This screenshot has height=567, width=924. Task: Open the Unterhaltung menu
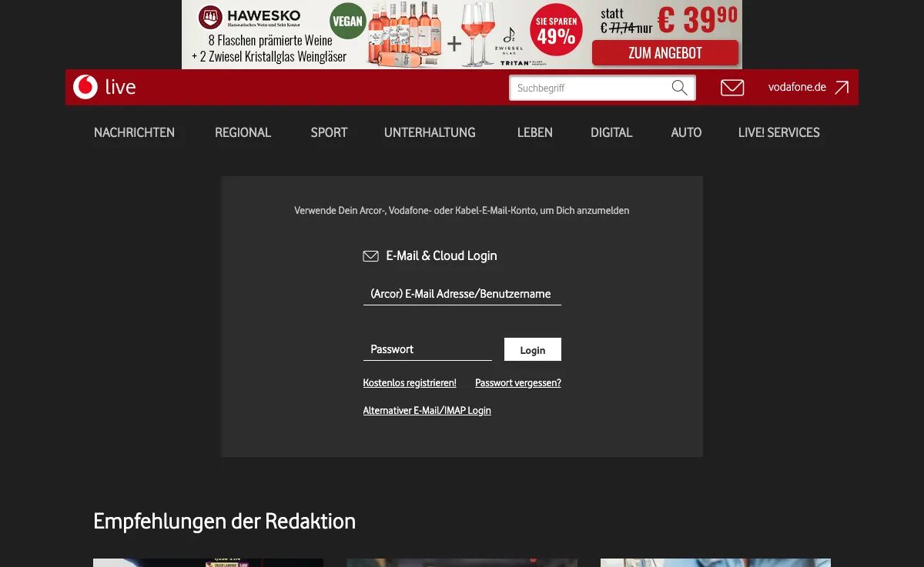(430, 132)
